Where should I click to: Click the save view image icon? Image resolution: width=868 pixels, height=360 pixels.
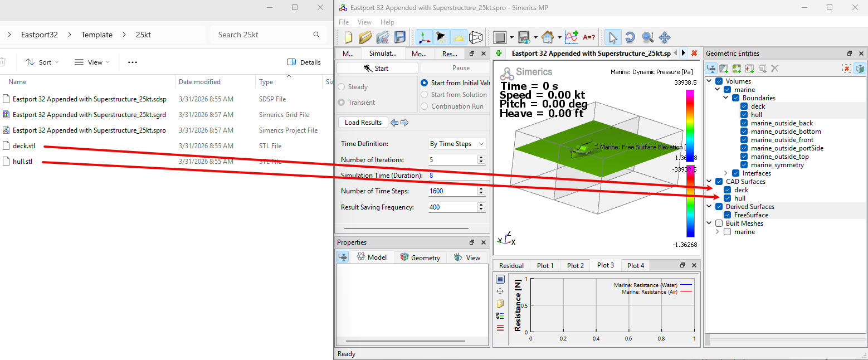(x=524, y=37)
